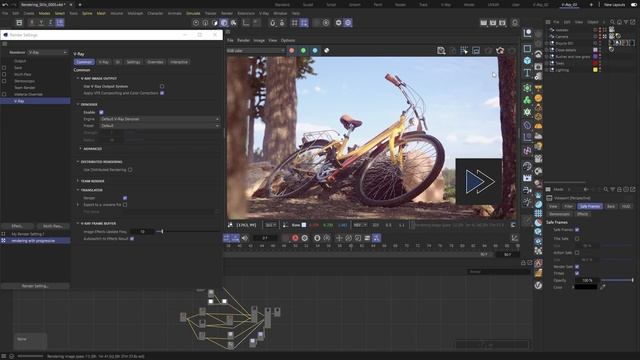Click the undo arrow in top-left corner
640x360 pixels.
(x=5, y=4)
